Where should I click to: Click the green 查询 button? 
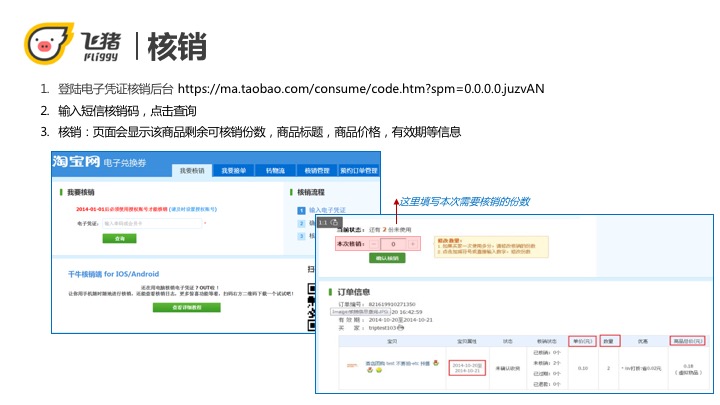click(x=119, y=238)
